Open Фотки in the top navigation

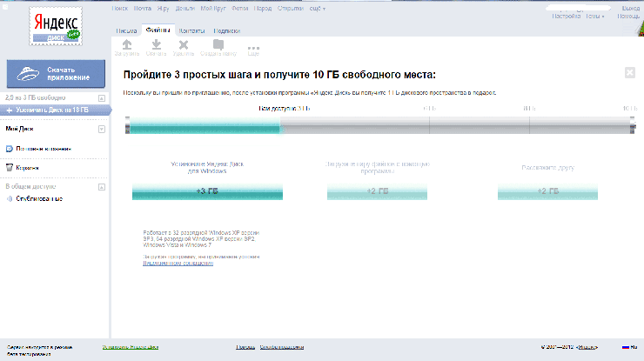[x=239, y=8]
